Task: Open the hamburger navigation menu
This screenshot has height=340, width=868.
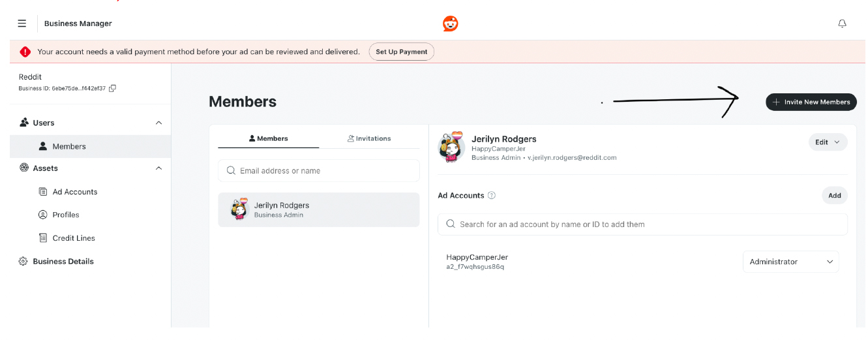Action: click(22, 23)
